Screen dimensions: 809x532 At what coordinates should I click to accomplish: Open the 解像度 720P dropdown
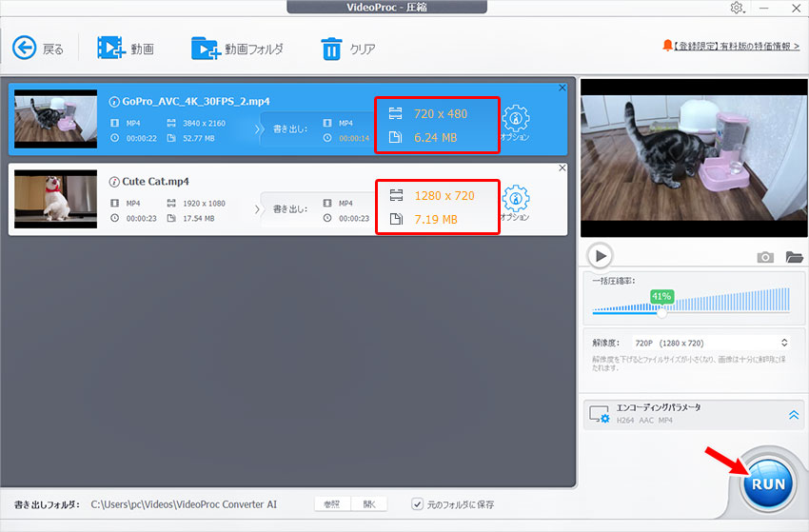pos(711,343)
